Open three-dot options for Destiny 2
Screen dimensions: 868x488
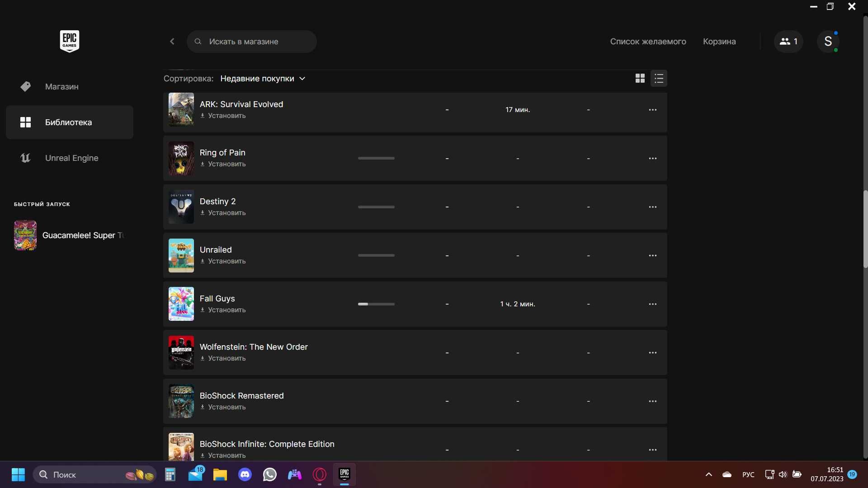click(x=653, y=207)
